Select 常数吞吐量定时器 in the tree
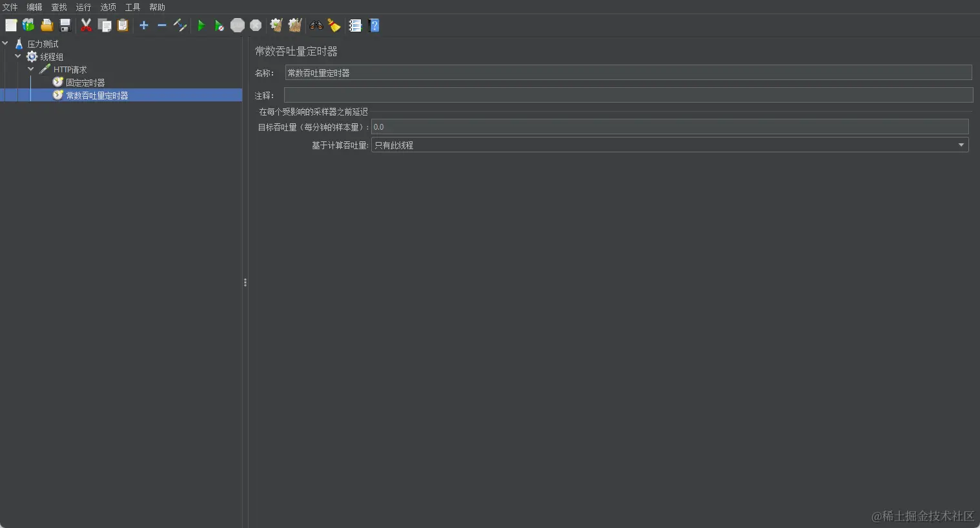This screenshot has width=980, height=528. 97,96
